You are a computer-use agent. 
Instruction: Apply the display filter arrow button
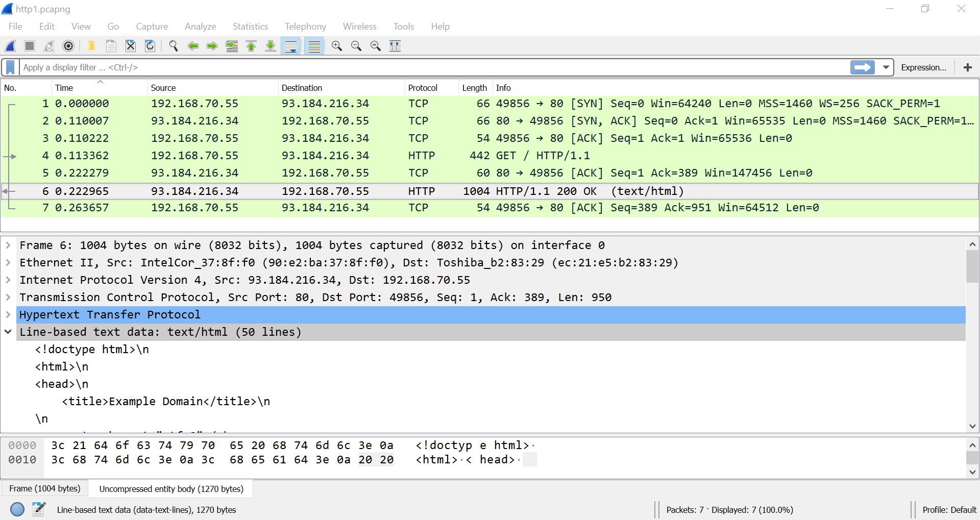coord(863,67)
